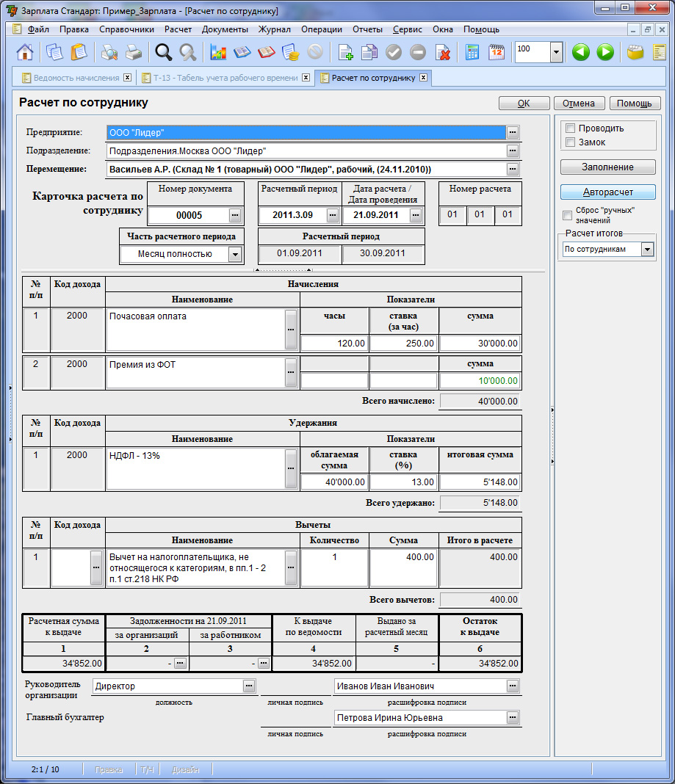Image resolution: width=675 pixels, height=784 pixels.
Task: Open the zoom 100 dropdown arrow
Action: coord(557,52)
